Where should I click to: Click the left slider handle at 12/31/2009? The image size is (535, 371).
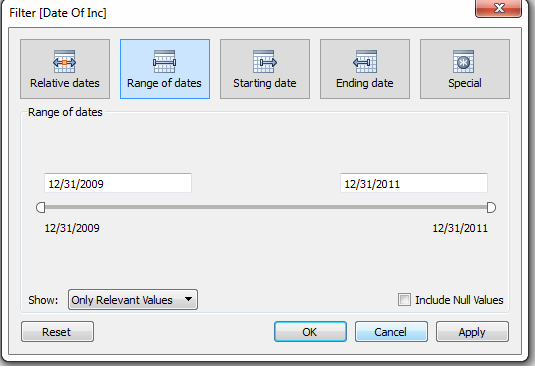[41, 208]
